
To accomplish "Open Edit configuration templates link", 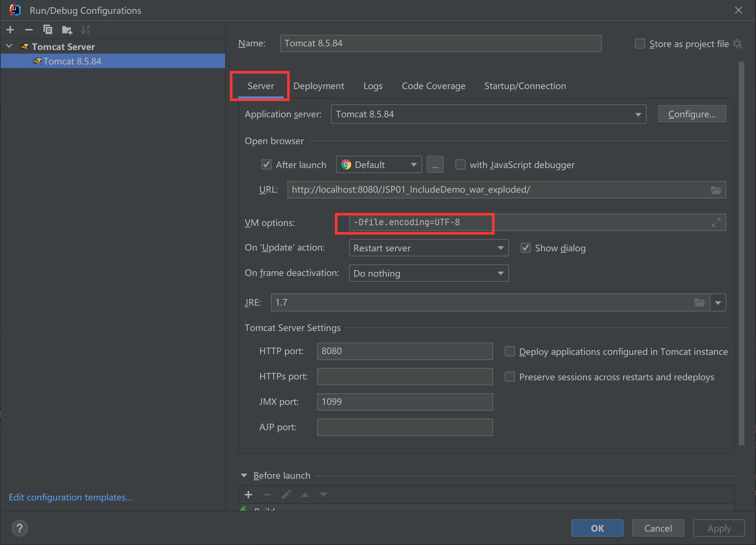I will pyautogui.click(x=71, y=497).
